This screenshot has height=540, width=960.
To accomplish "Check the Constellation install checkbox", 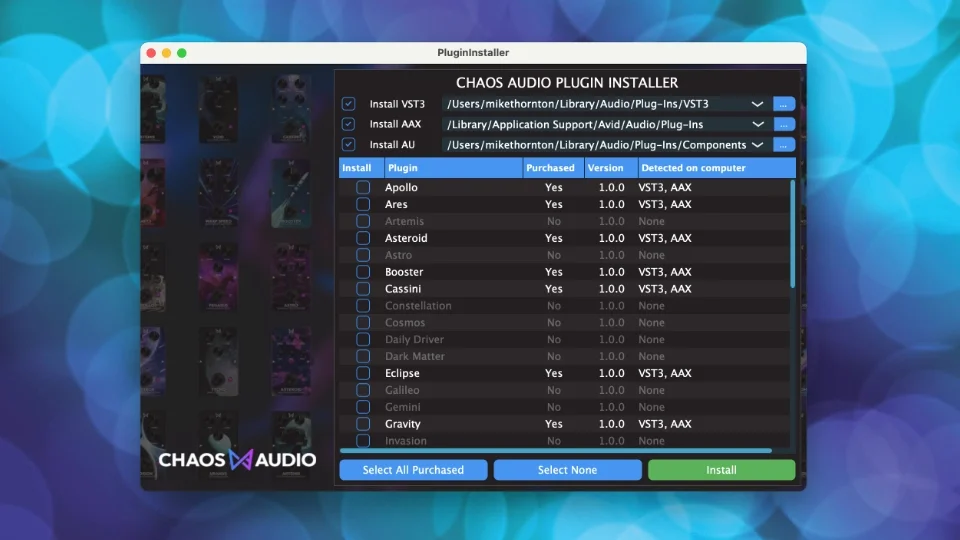I will coord(363,306).
